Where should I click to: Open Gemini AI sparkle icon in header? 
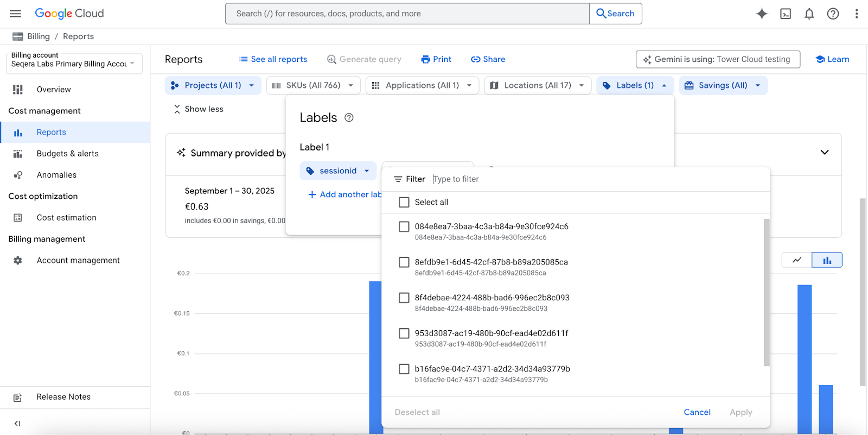click(x=762, y=14)
